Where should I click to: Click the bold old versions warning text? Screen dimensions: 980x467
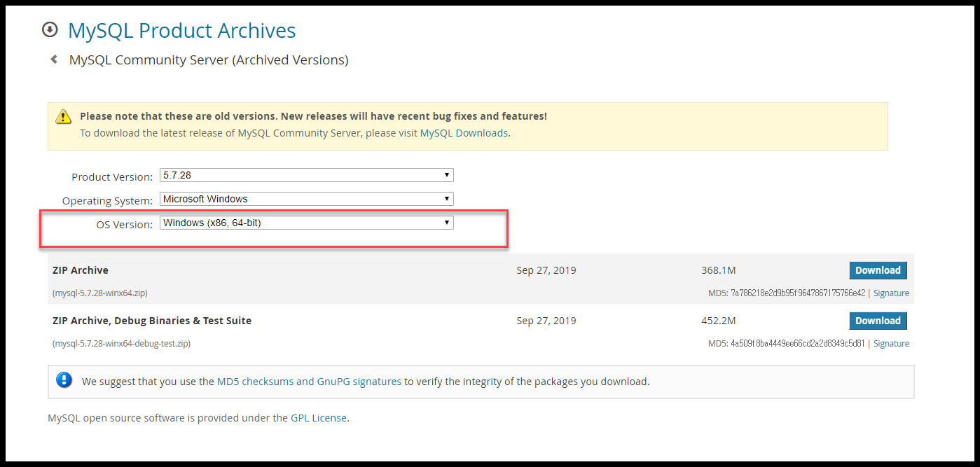[313, 116]
